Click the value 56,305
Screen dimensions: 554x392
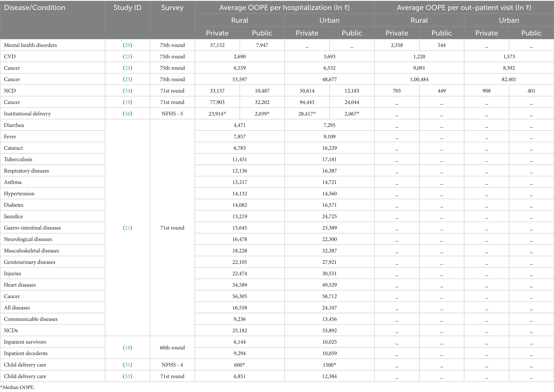240,296
